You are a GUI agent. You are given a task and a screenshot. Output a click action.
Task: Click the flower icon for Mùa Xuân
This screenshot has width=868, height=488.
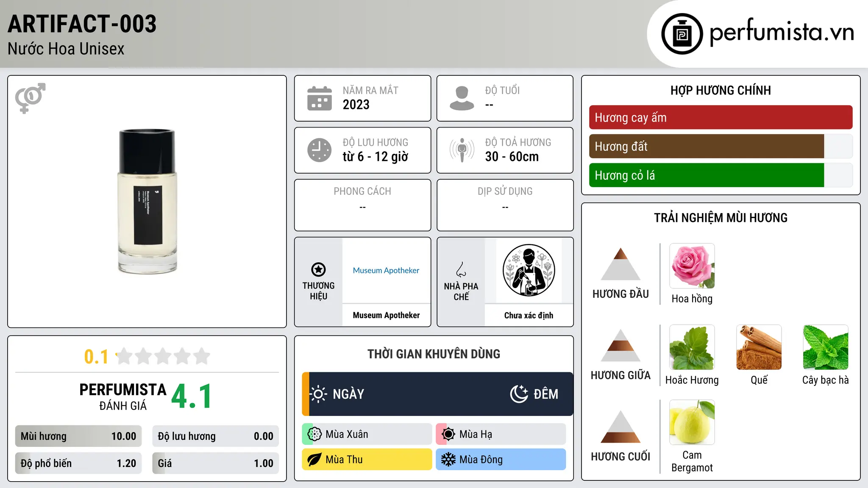[x=314, y=434]
